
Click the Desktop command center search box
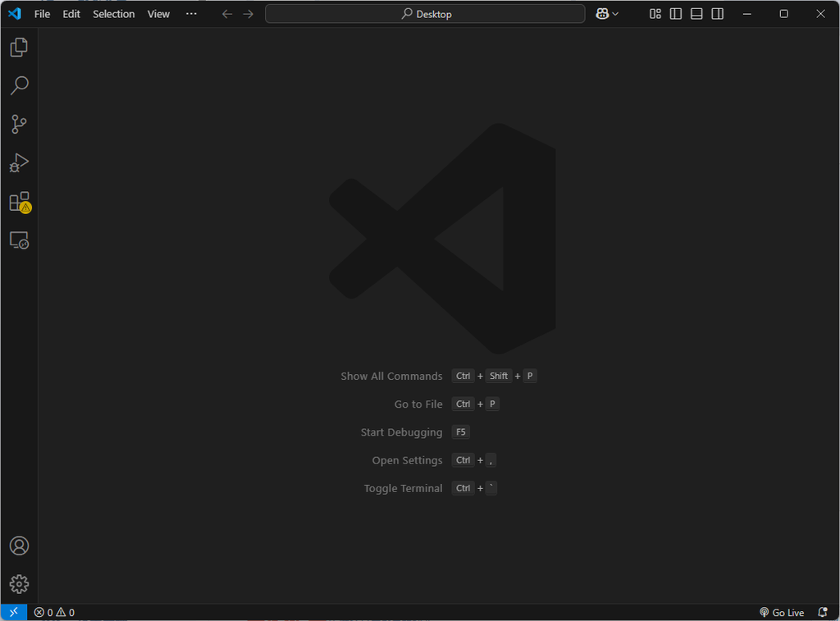425,13
